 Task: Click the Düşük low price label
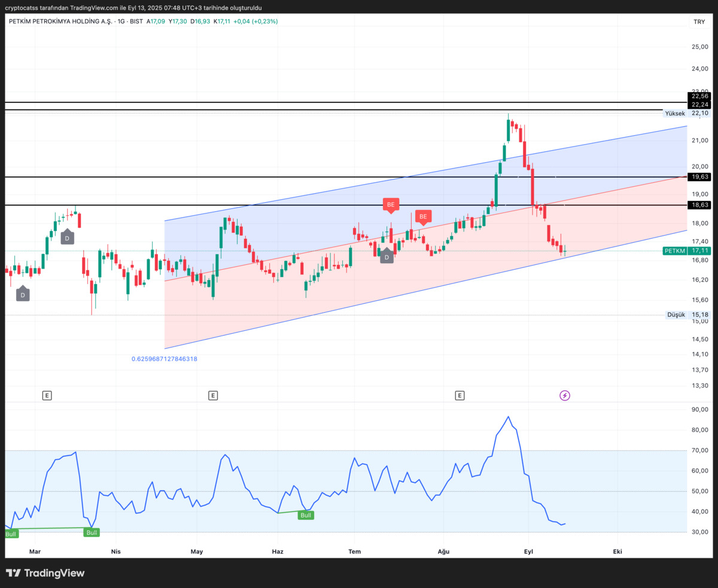(676, 315)
